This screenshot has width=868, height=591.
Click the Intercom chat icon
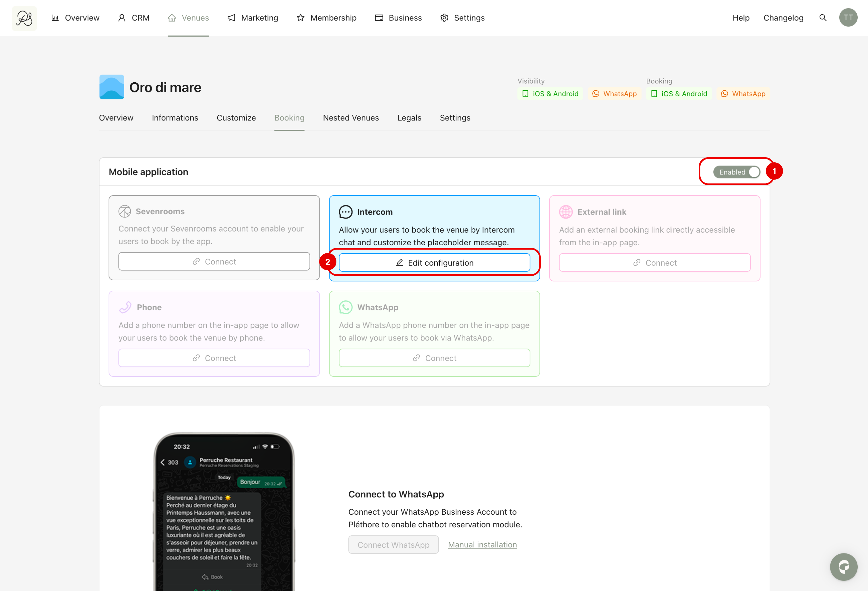click(x=346, y=212)
